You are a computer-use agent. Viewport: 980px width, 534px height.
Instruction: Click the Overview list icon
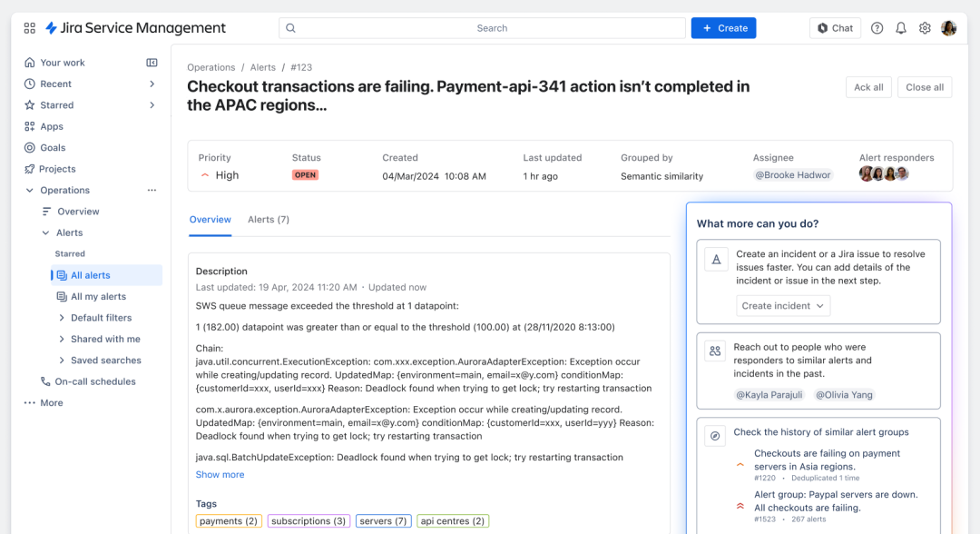(x=46, y=212)
